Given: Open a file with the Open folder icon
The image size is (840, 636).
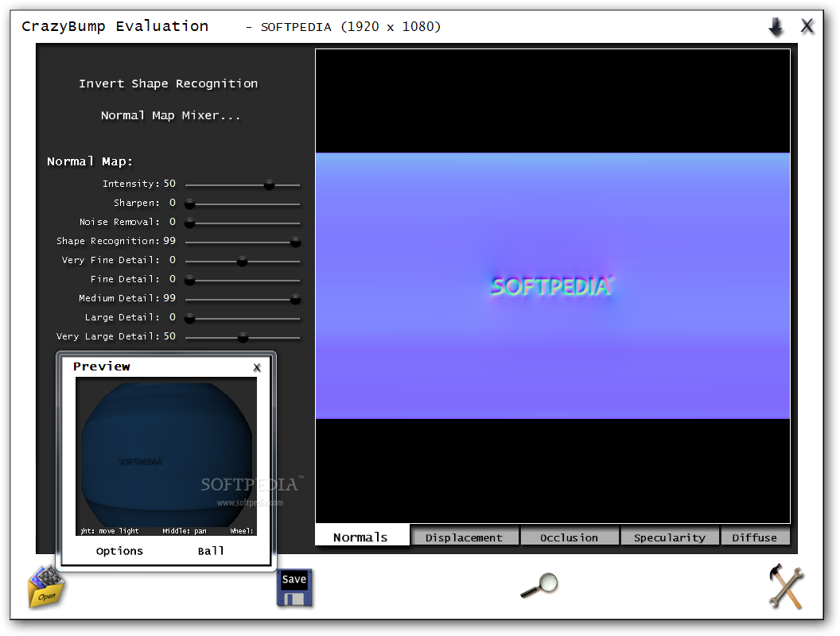Looking at the screenshot, I should (47, 587).
